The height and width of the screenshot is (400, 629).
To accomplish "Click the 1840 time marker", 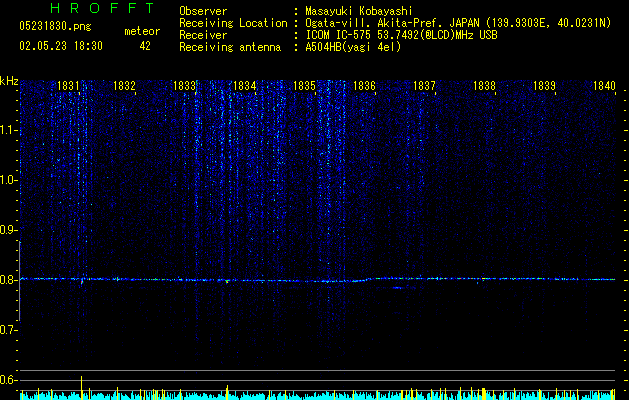I will (604, 86).
